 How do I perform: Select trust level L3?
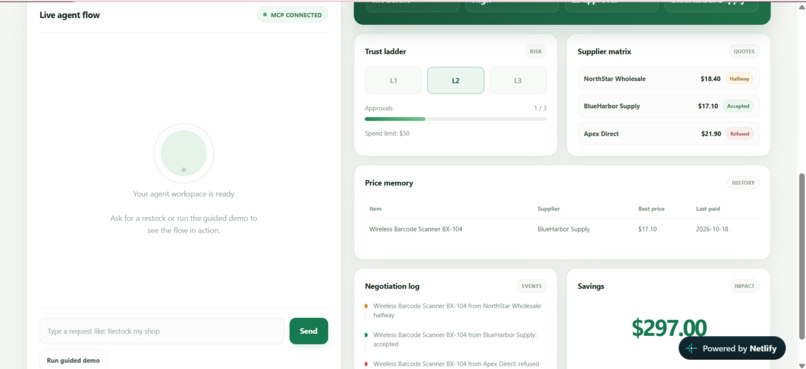point(518,80)
